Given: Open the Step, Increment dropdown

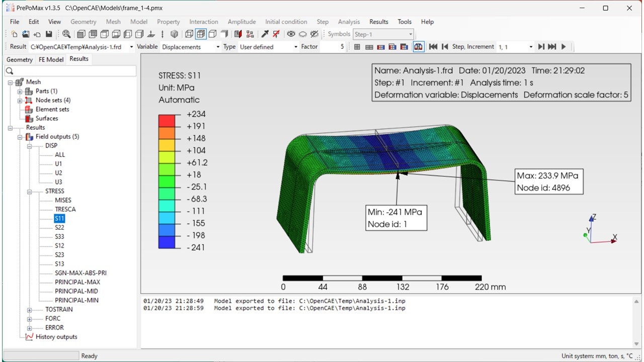Looking at the screenshot, I should 531,47.
